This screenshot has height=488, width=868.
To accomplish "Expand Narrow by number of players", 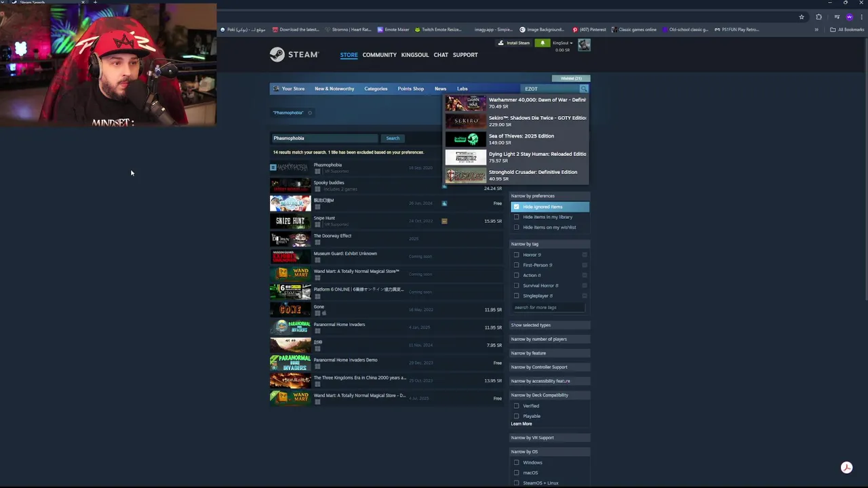I will click(550, 339).
